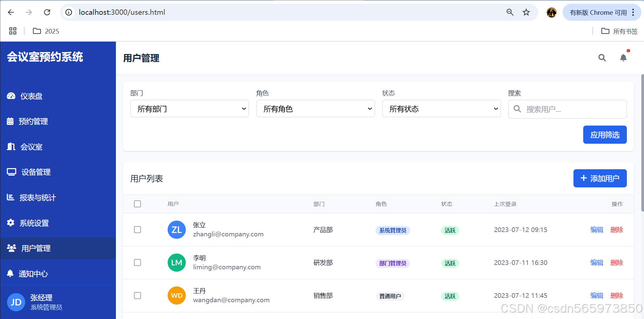Screen dimensions: 644x319
Task: Click the 会议室 door icon
Action: click(11, 146)
